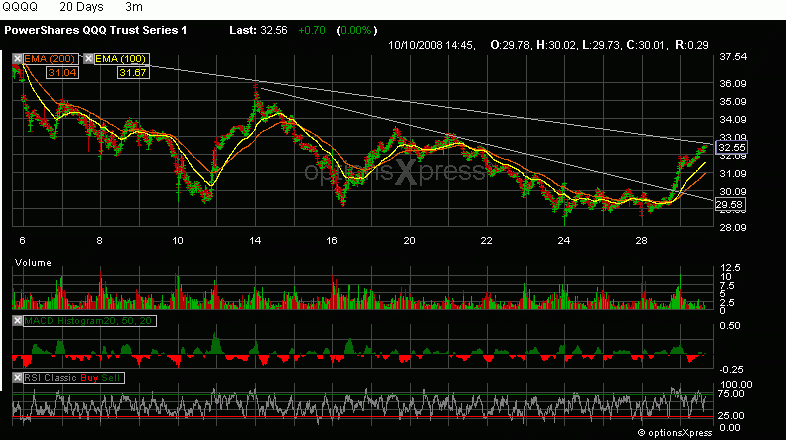Click the open value O:29.78
This screenshot has height=440, width=786.
(510, 45)
